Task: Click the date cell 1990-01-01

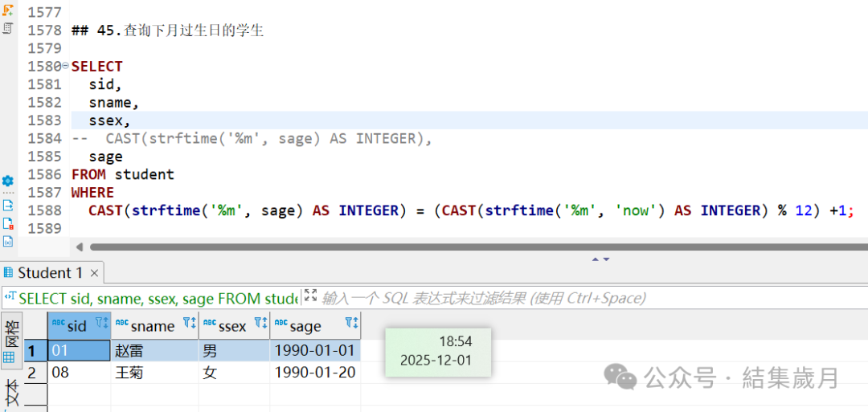Action: pos(315,351)
